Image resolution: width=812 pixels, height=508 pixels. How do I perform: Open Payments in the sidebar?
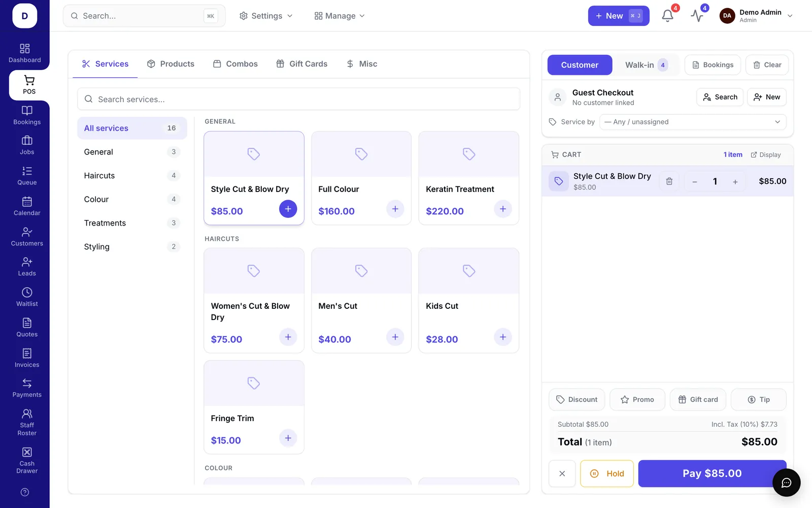click(x=27, y=388)
